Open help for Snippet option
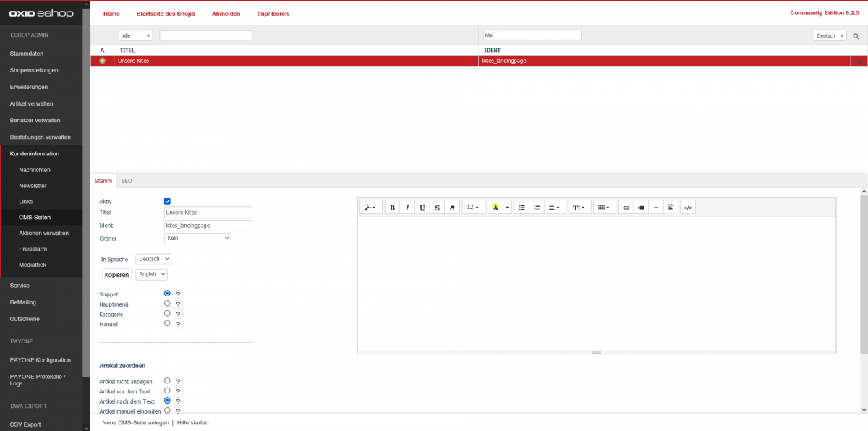This screenshot has width=868, height=431. click(x=178, y=294)
